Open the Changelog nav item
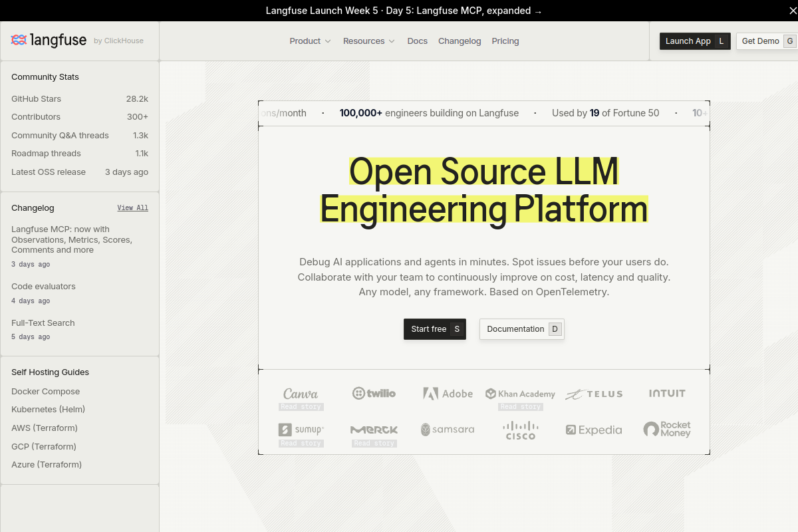798x532 pixels. coord(460,41)
